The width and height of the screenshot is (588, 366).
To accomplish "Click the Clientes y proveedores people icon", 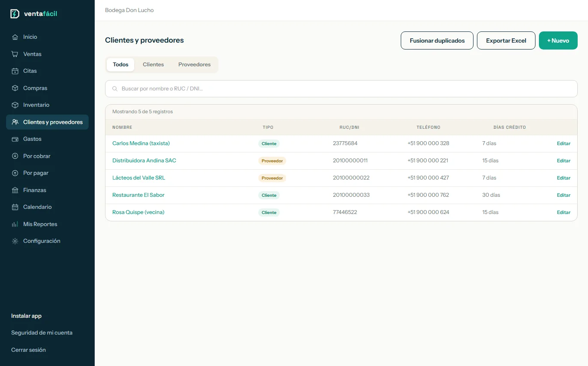I will (x=15, y=122).
